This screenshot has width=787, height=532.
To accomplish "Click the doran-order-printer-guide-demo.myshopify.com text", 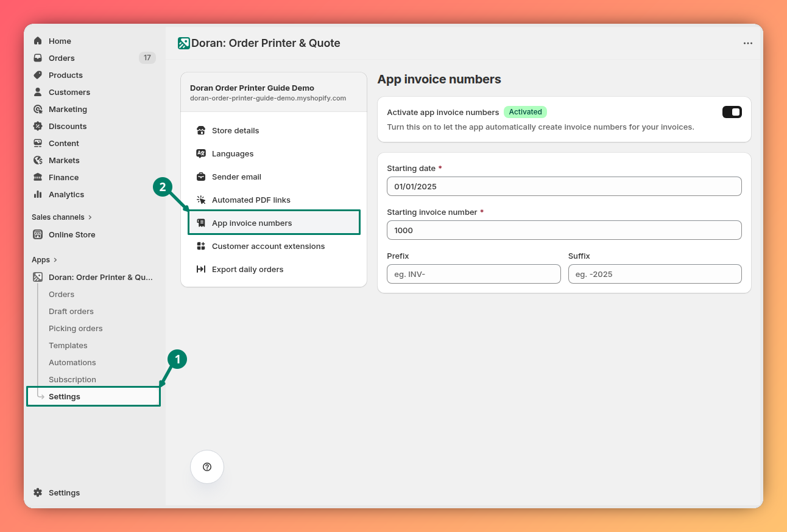I will 268,98.
